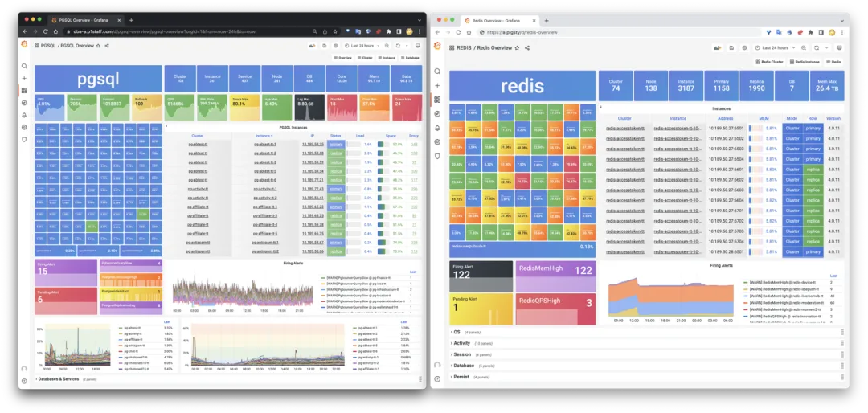The height and width of the screenshot is (413, 868).
Task: Click Add panel icon in Redis window
Action: coord(718,48)
